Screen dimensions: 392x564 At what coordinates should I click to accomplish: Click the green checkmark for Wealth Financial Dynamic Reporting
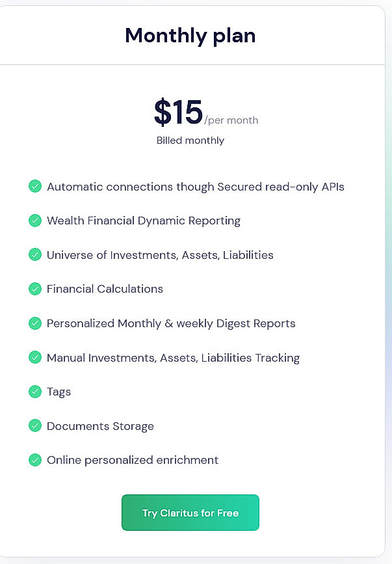click(x=35, y=221)
